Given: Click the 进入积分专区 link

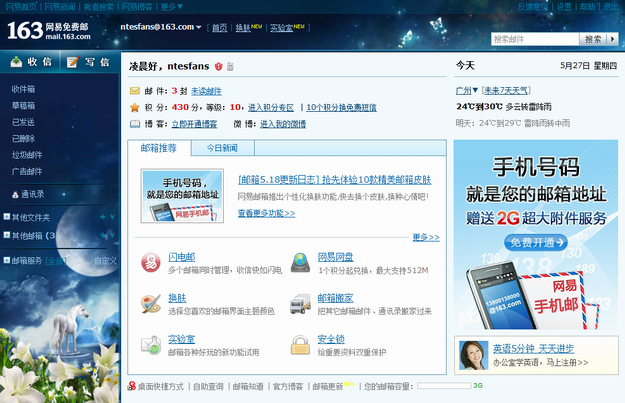Looking at the screenshot, I should coord(271,107).
